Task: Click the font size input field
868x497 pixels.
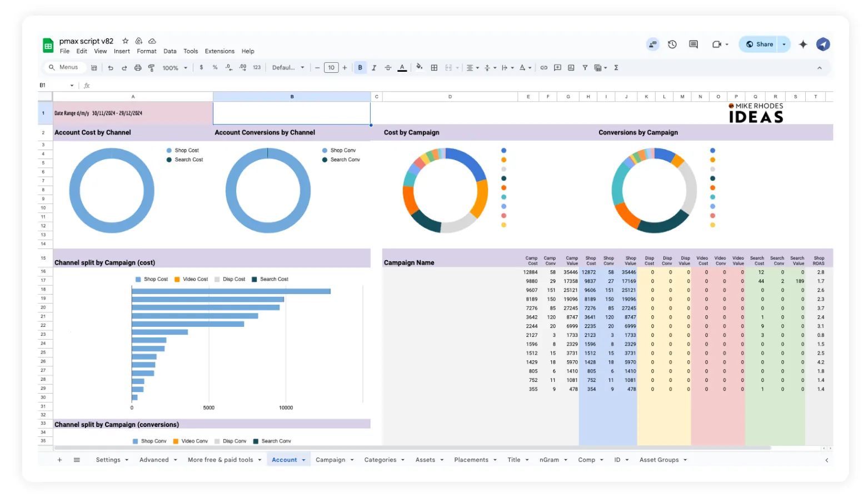Action: click(x=331, y=68)
